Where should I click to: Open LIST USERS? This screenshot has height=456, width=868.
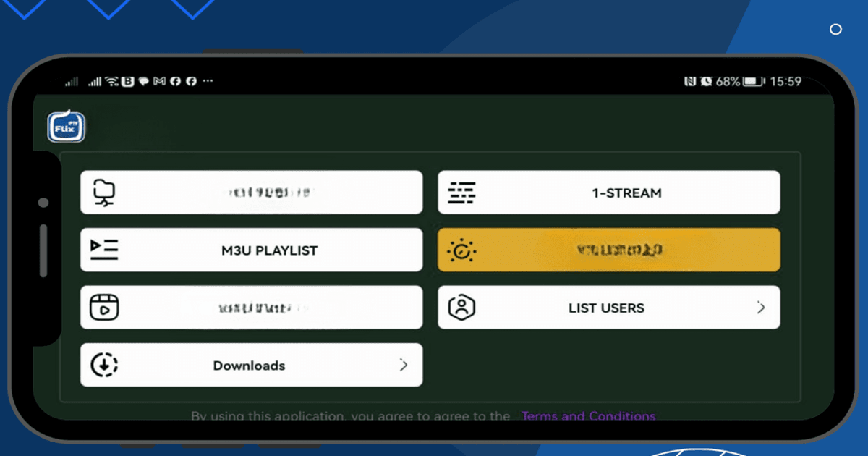[609, 308]
